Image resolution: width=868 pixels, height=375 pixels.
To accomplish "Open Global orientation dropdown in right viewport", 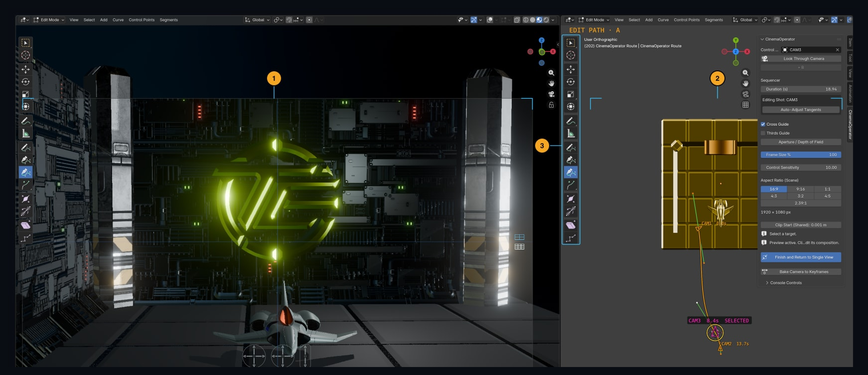I will coord(745,20).
